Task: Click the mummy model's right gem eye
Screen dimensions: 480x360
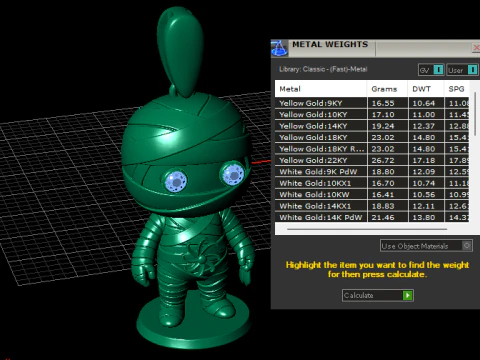Action: click(233, 174)
